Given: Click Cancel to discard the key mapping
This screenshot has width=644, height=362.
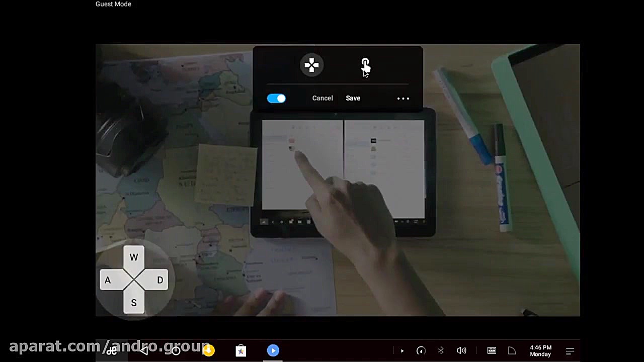Looking at the screenshot, I should [323, 98].
